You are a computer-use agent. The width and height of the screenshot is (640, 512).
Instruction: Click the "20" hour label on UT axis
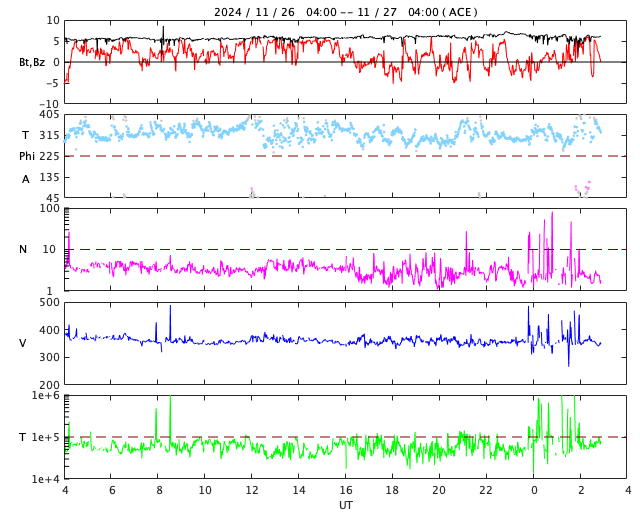point(439,490)
